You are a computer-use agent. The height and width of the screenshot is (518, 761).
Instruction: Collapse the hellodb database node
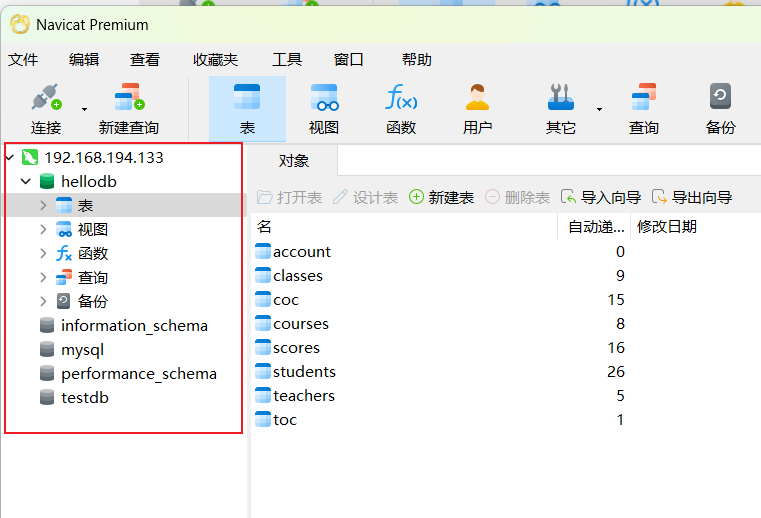pos(26,182)
